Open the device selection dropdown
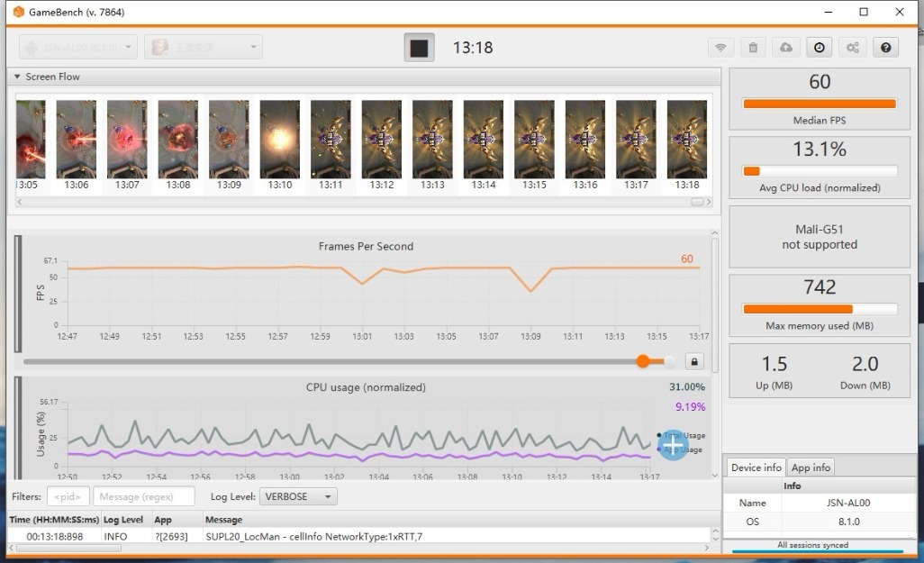924x563 pixels. pos(78,47)
